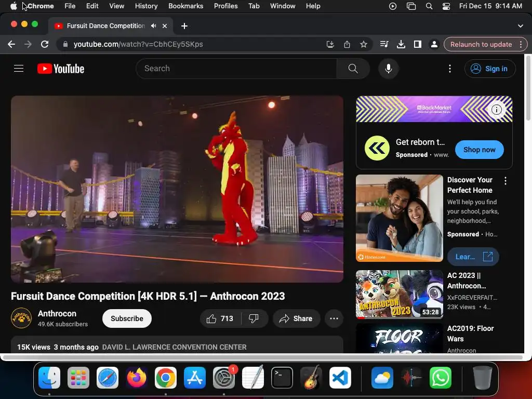Click DAVID L. LAWRENCE CONVENTION CENTER link
Screen dimensions: 532x399
click(175, 347)
